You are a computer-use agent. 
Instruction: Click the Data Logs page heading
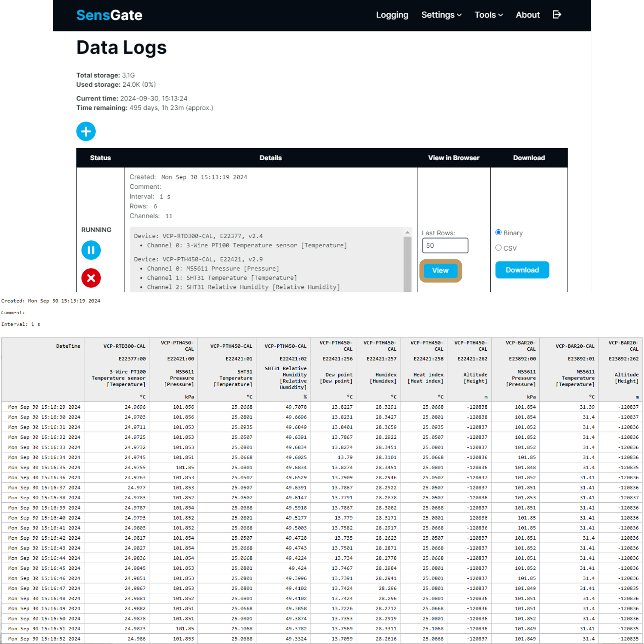point(122,47)
